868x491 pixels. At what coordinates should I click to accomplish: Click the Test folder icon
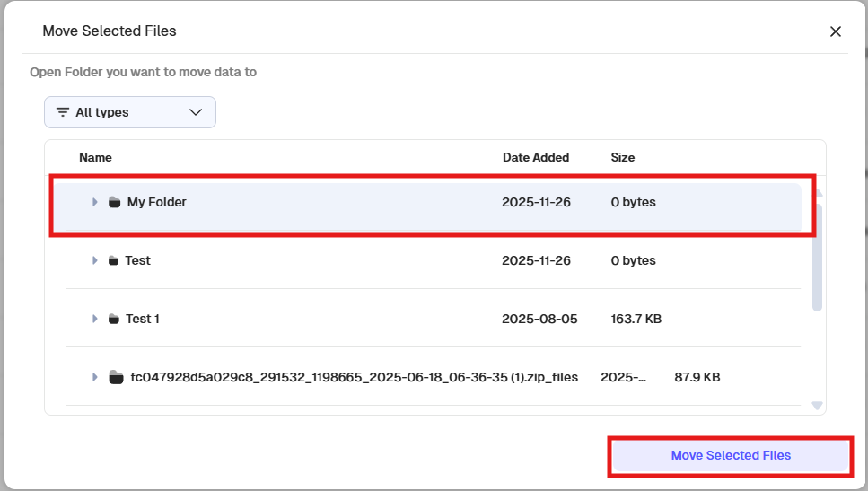[x=113, y=261]
